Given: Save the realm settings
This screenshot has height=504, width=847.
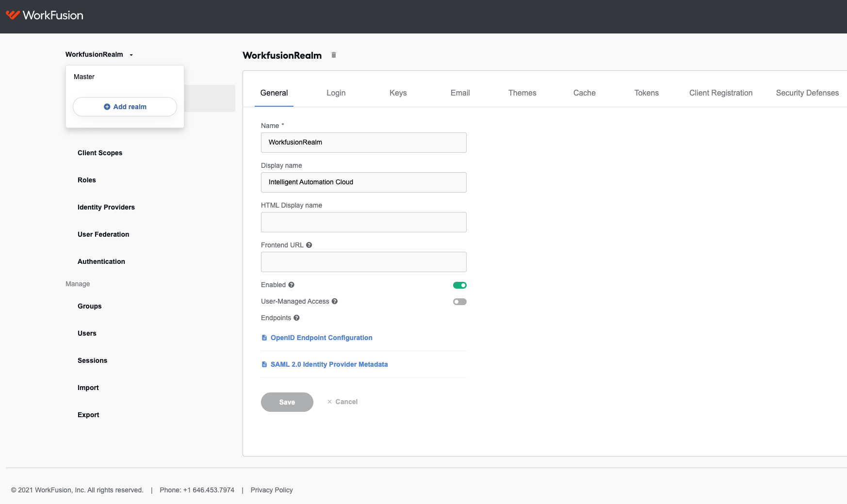Looking at the screenshot, I should coord(287,402).
